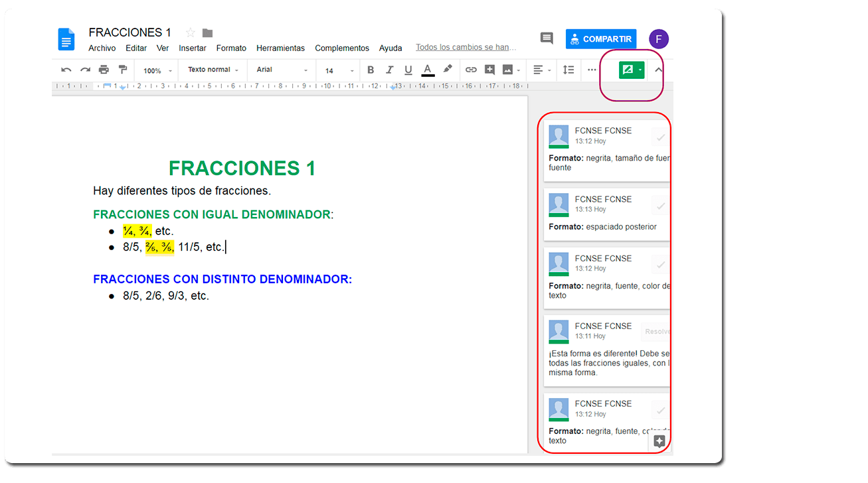Open the green suggesting mode dropdown
This screenshot has width=868, height=483.
click(x=632, y=70)
